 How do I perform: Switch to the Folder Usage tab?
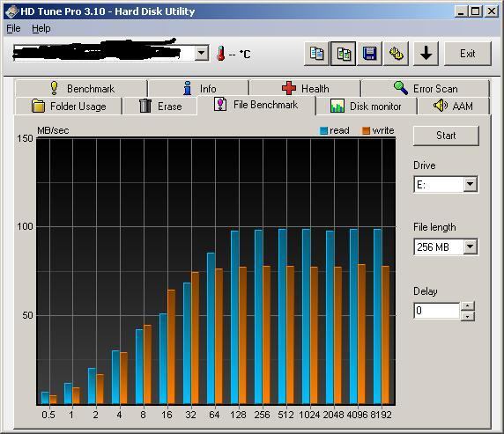[x=68, y=106]
